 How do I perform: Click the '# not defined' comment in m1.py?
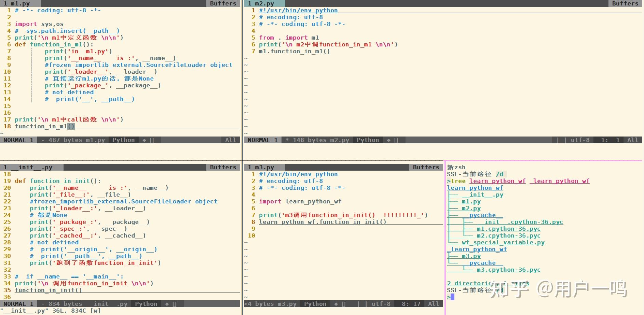pyautogui.click(x=69, y=92)
